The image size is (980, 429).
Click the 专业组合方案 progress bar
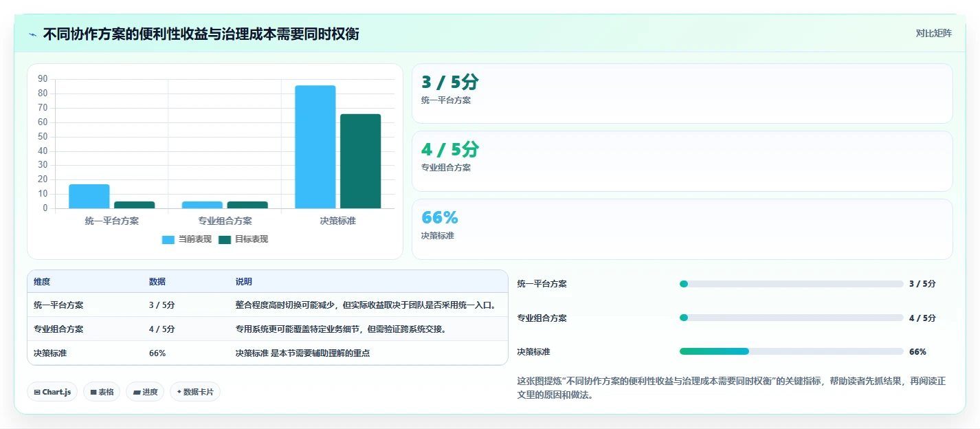pyautogui.click(x=791, y=318)
